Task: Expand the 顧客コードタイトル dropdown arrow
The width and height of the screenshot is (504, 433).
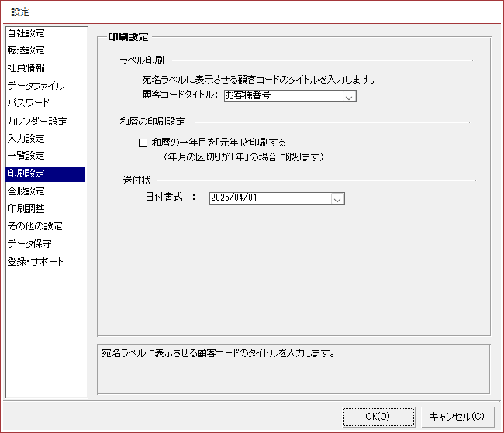Action: [x=349, y=97]
